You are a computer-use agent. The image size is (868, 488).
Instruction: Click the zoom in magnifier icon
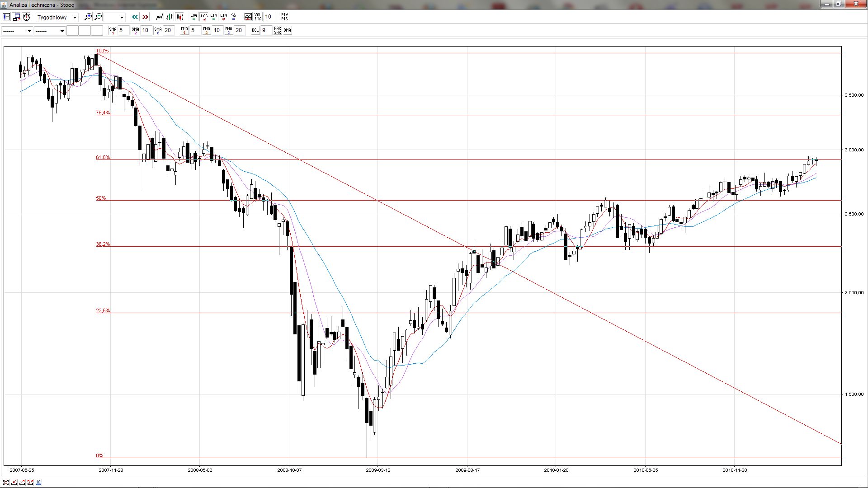(88, 17)
